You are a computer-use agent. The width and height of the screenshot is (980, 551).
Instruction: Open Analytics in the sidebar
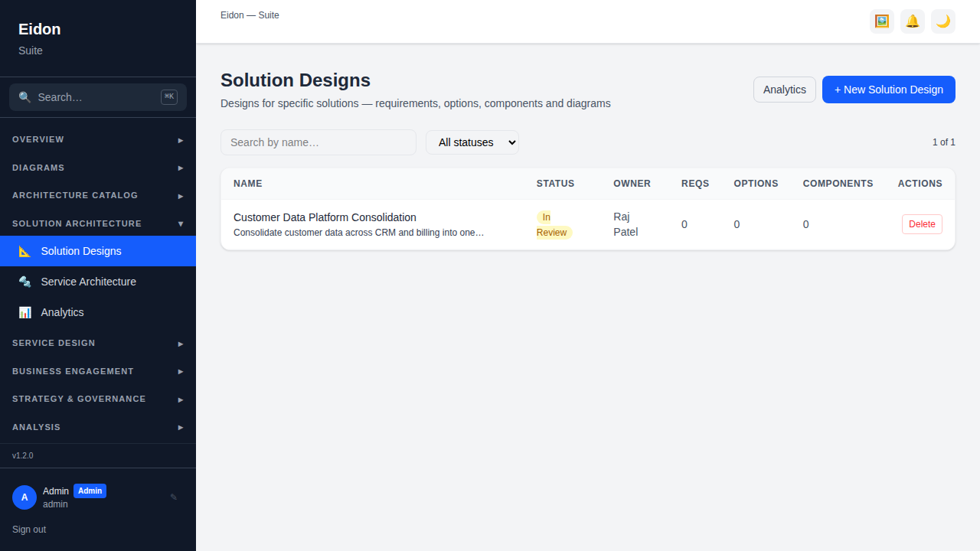coord(98,312)
